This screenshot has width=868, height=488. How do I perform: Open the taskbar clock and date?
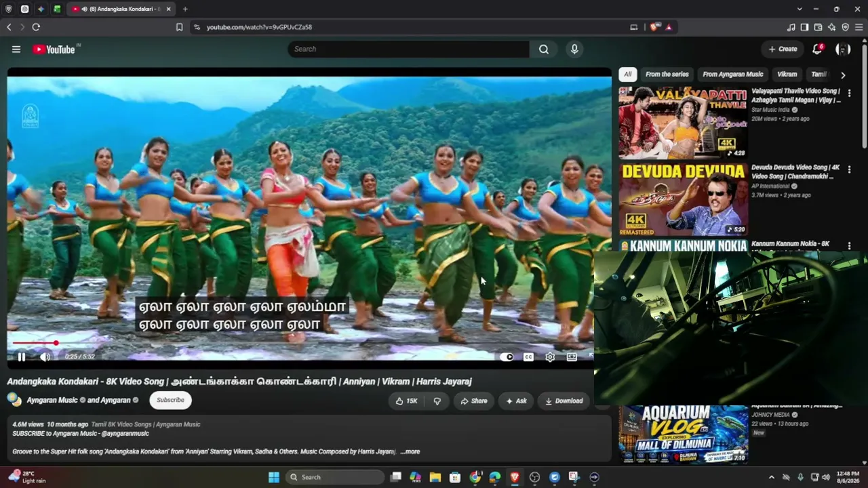tap(848, 477)
